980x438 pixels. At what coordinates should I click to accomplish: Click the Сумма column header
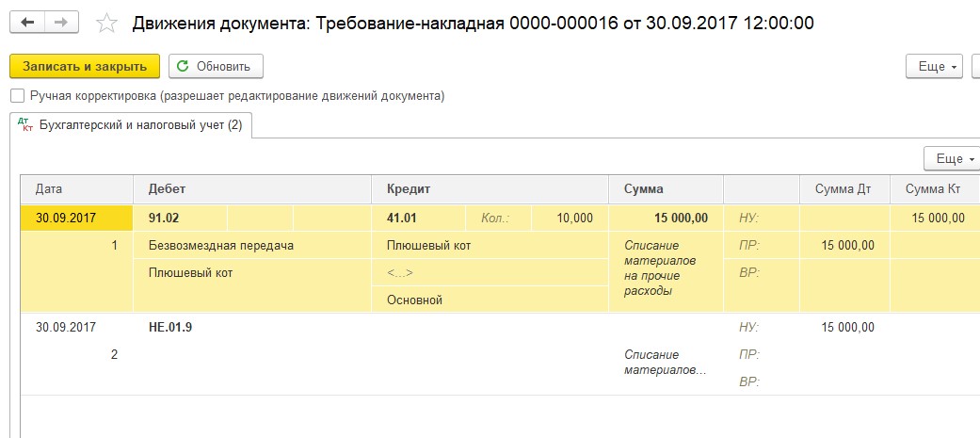click(x=667, y=189)
